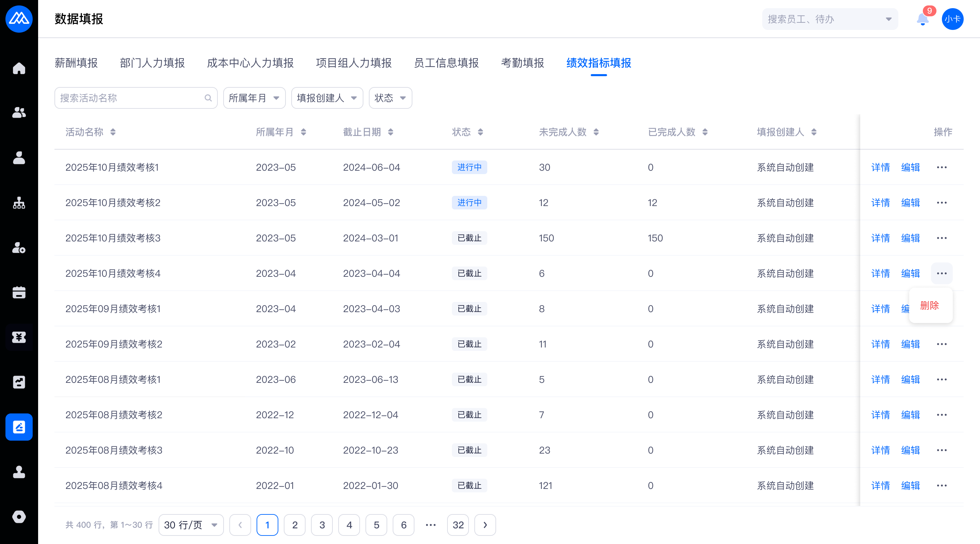Switch to the 薪酬填报 tab
This screenshot has width=980, height=544.
tap(76, 63)
